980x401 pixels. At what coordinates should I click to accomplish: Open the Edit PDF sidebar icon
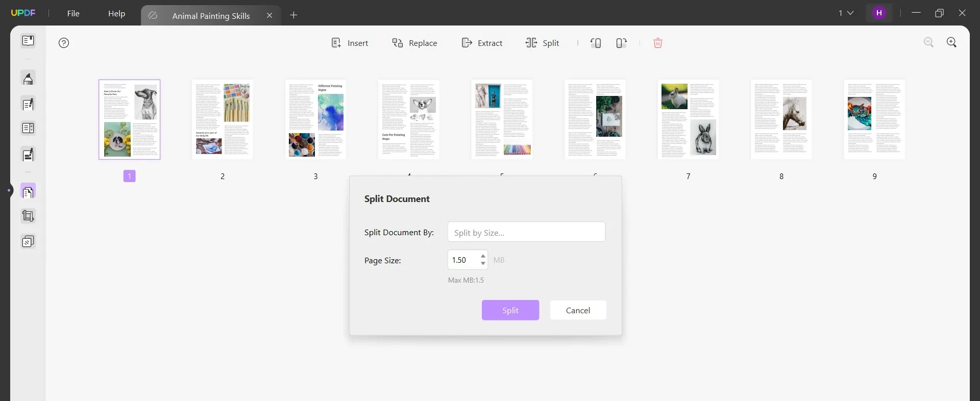click(28, 104)
